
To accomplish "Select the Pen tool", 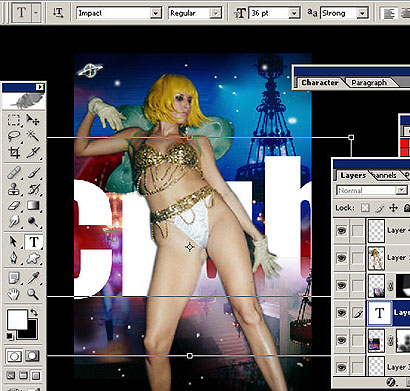I will point(14,258).
